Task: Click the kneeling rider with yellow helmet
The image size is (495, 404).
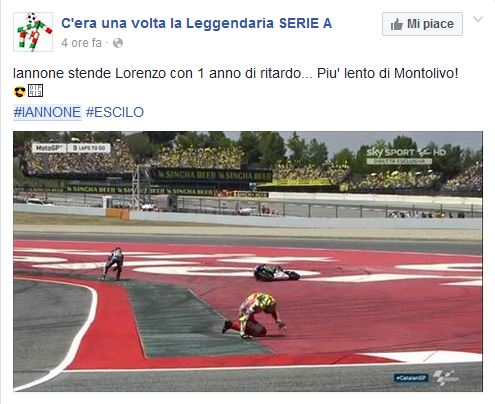Action: click(255, 315)
